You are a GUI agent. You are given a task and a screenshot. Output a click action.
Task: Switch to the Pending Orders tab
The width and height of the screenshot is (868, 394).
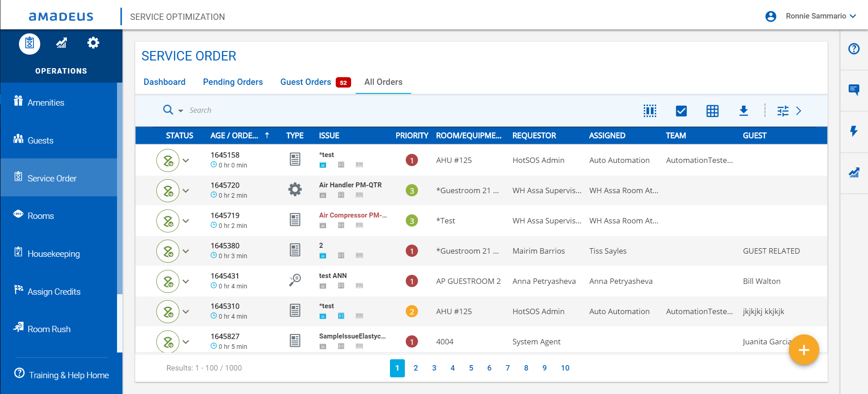pyautogui.click(x=233, y=82)
